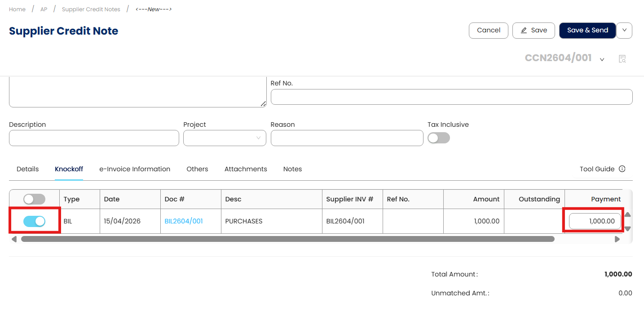Open the BIL2604/001 document link
Image resolution: width=644 pixels, height=312 pixels.
184,221
